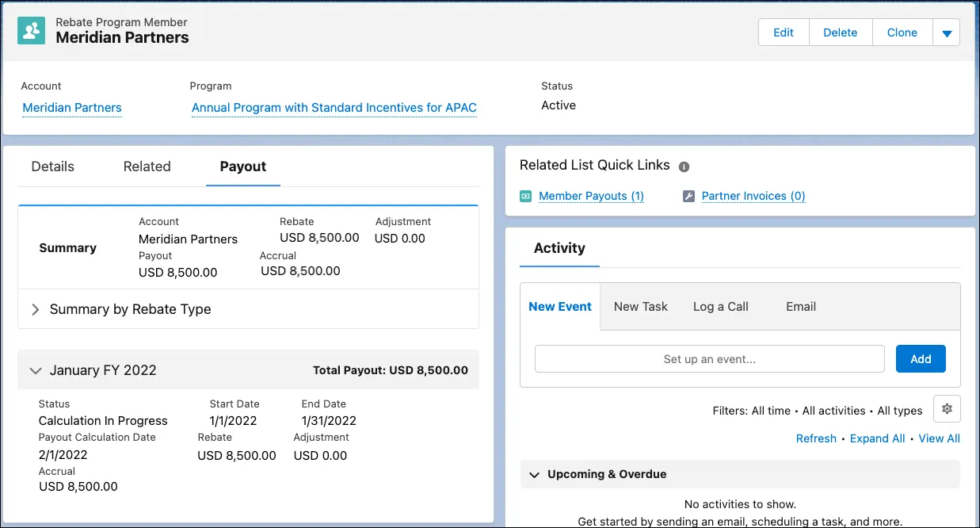
Task: Open the Log a Call tab
Action: click(x=721, y=307)
